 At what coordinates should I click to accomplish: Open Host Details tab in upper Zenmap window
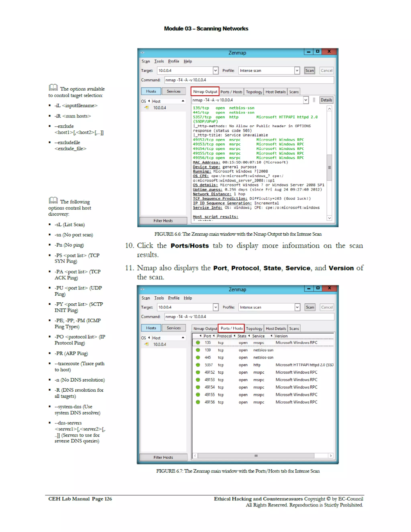[x=276, y=92]
